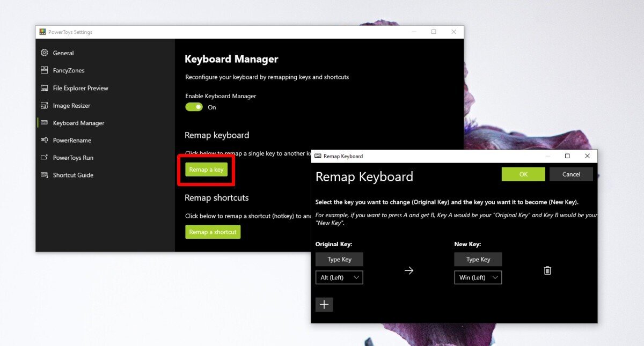
Task: Click Type Key under New Key
Action: pyautogui.click(x=478, y=259)
